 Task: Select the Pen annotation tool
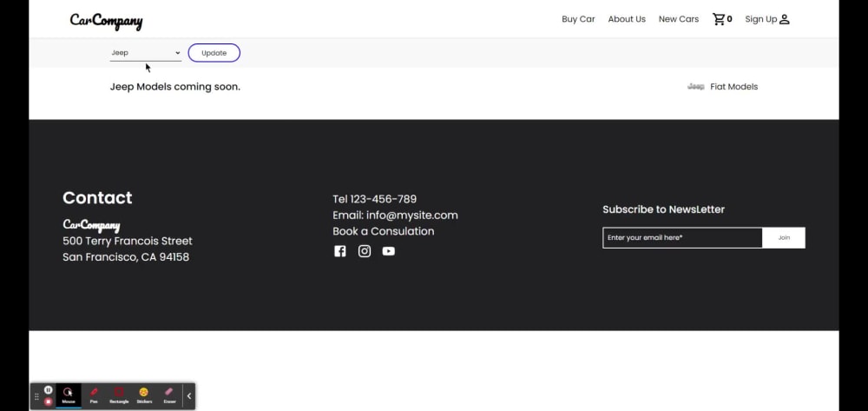click(94, 396)
